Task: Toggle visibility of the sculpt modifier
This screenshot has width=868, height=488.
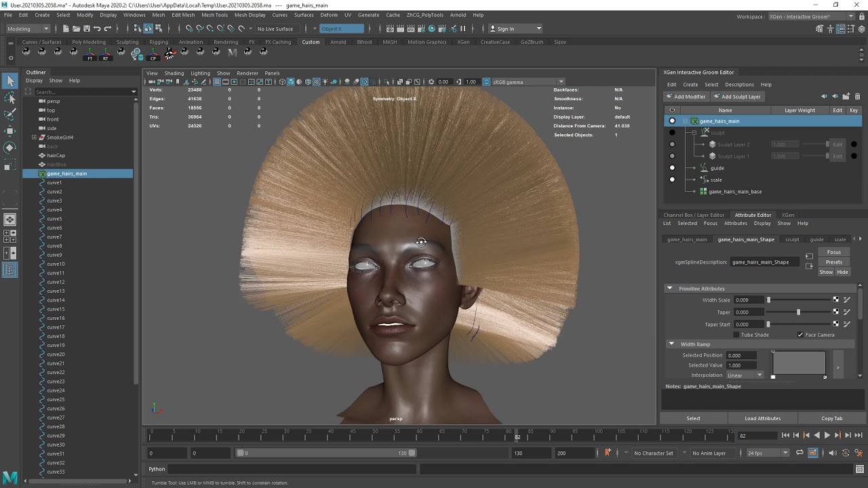Action: coord(672,132)
